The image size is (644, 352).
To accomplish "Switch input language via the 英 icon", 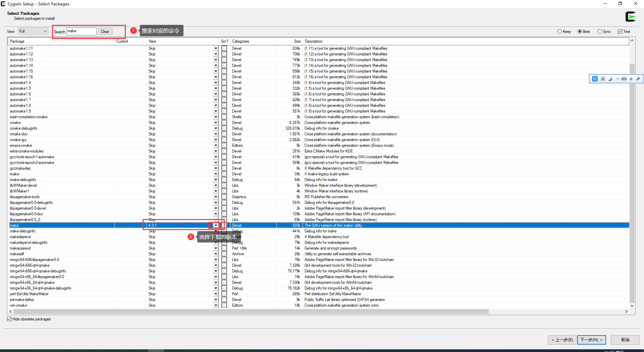I will click(x=603, y=79).
